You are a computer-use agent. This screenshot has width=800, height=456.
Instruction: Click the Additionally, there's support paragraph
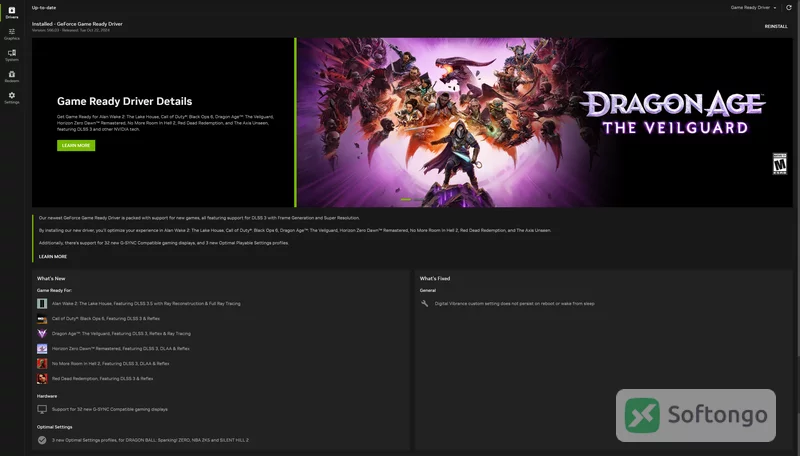164,243
